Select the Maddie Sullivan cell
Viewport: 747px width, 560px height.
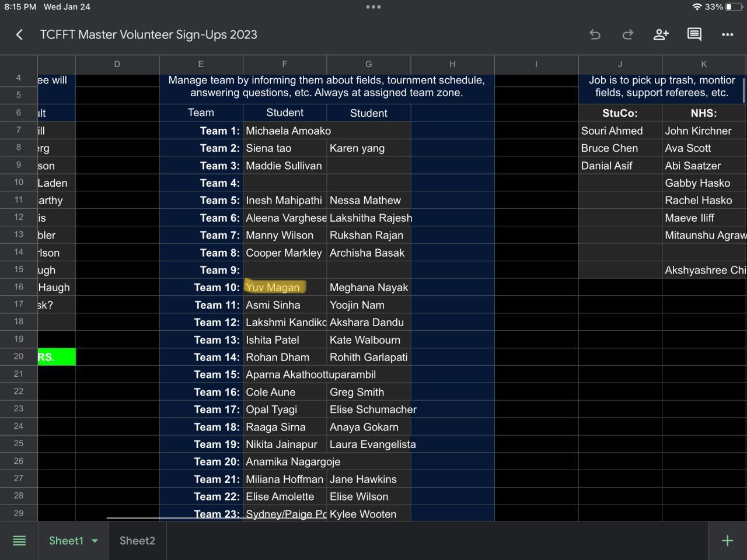[x=285, y=166]
